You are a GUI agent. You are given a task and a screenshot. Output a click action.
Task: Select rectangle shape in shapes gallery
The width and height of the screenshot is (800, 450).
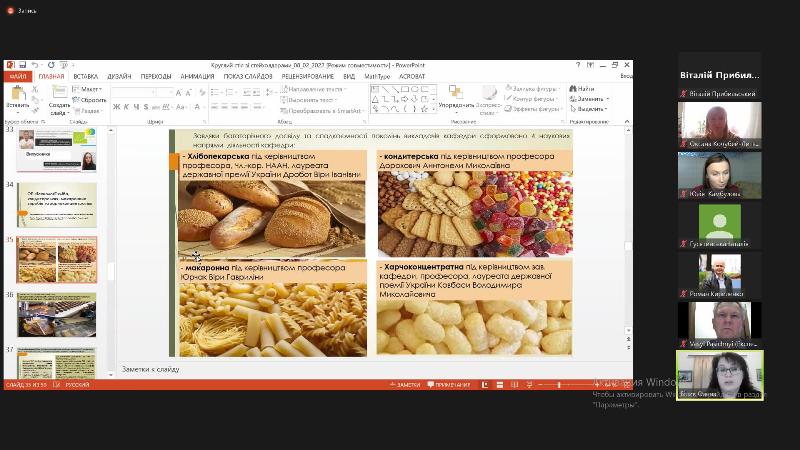pyautogui.click(x=405, y=89)
